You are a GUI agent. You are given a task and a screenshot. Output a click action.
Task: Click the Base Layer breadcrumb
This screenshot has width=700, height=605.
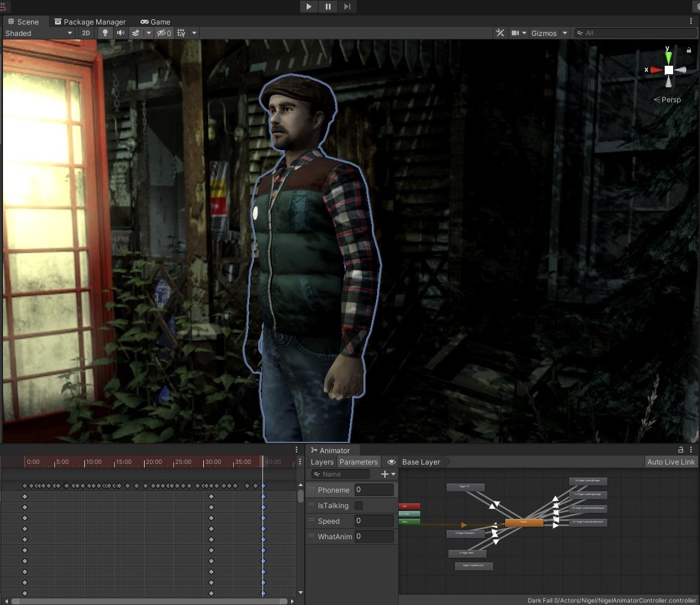421,462
